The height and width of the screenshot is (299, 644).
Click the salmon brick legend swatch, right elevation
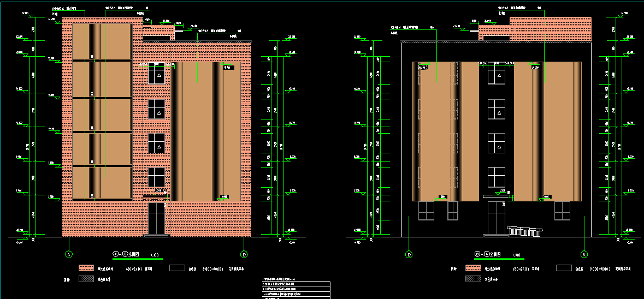(x=473, y=268)
